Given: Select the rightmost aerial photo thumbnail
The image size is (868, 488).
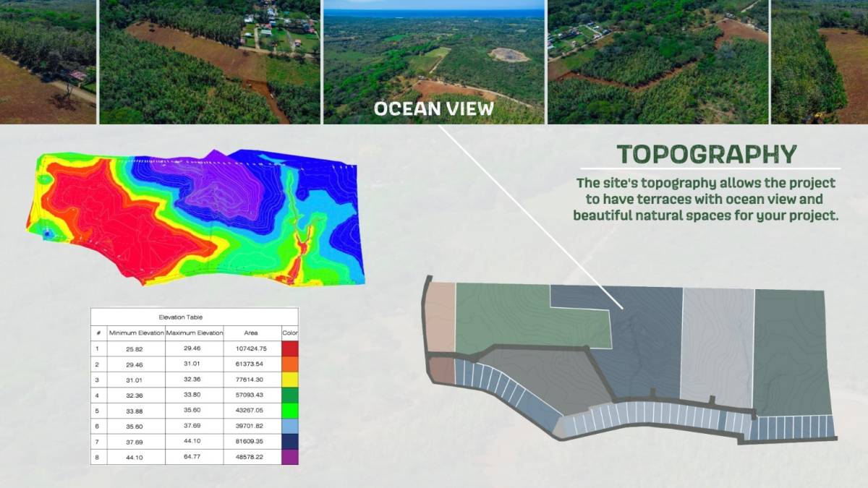Looking at the screenshot, I should [819, 61].
